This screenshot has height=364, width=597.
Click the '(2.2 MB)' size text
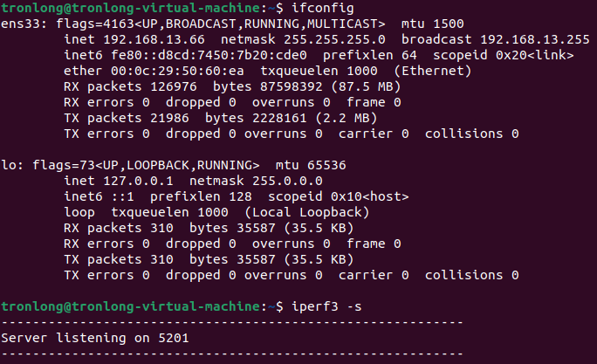[347, 118]
